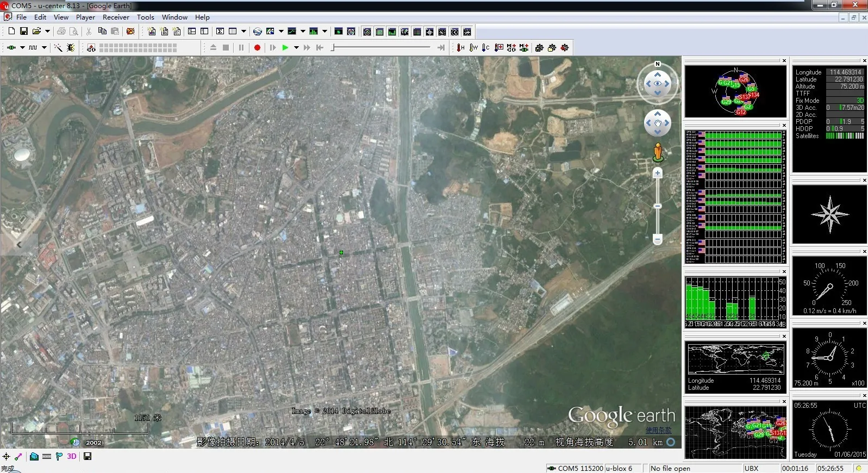
Task: Click the UBX protocol status bar entry
Action: (x=752, y=468)
